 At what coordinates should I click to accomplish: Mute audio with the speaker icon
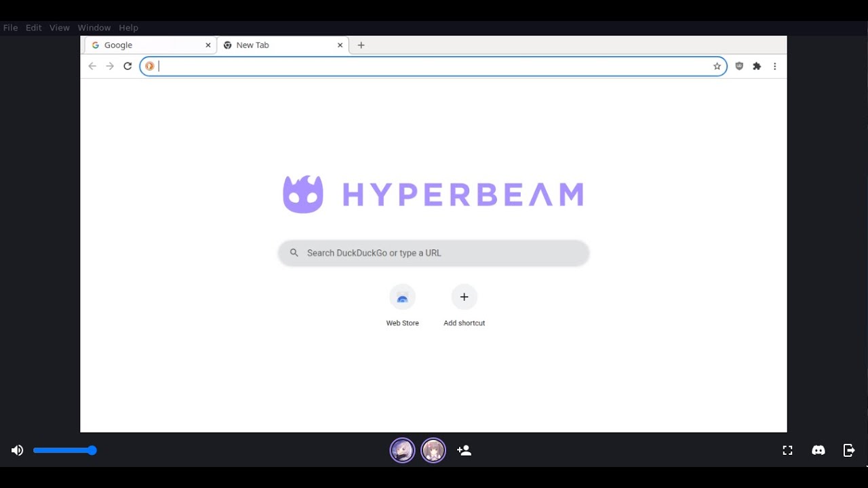click(x=17, y=450)
